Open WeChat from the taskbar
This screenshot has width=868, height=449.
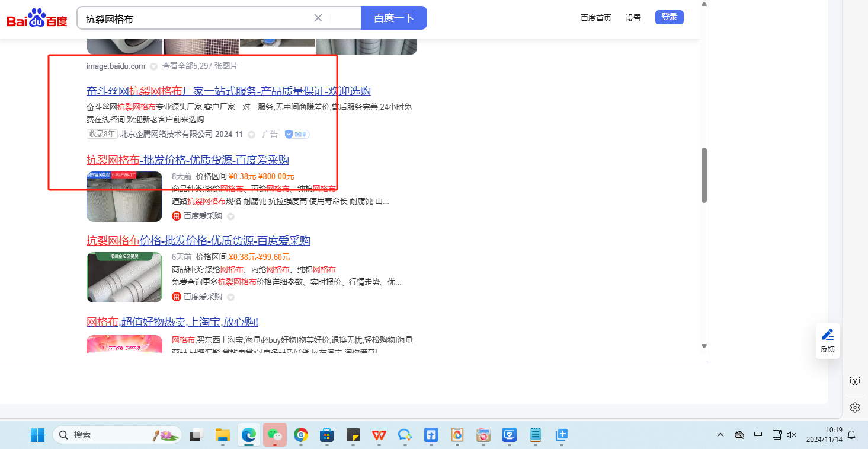point(274,435)
